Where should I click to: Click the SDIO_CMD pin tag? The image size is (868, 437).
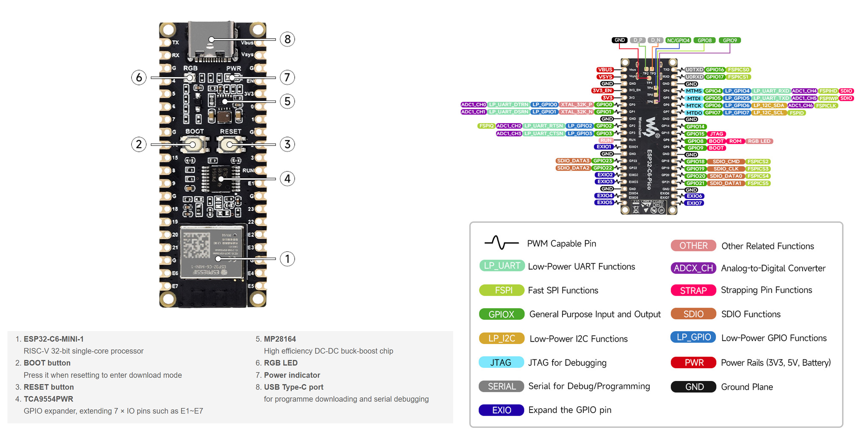[x=726, y=162]
